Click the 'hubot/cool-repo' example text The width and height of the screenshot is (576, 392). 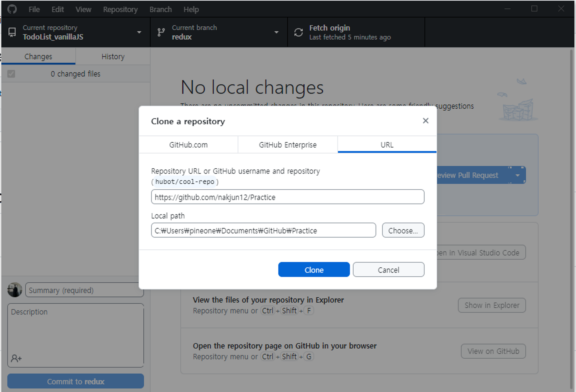click(x=185, y=182)
